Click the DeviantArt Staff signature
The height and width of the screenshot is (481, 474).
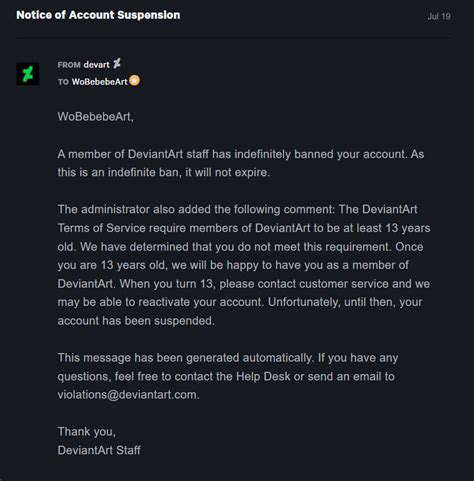pos(99,450)
